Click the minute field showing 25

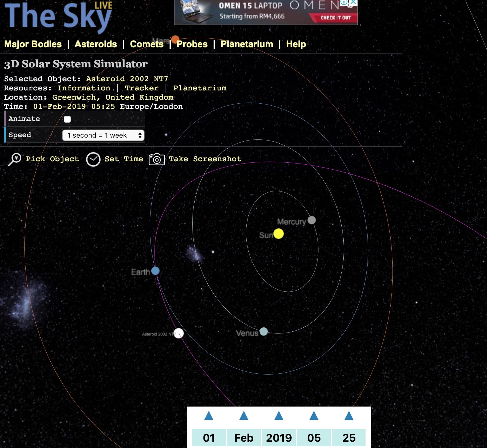(349, 438)
